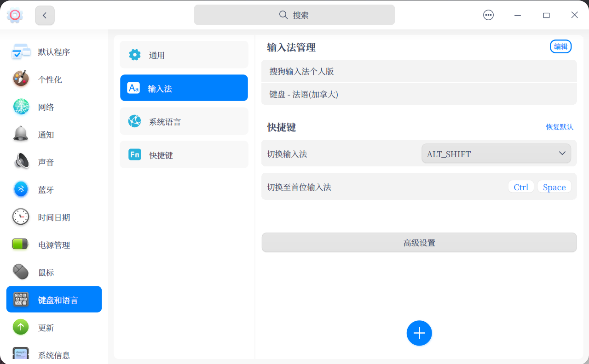Select 个性化 in the sidebar
This screenshot has width=589, height=364.
(x=54, y=80)
